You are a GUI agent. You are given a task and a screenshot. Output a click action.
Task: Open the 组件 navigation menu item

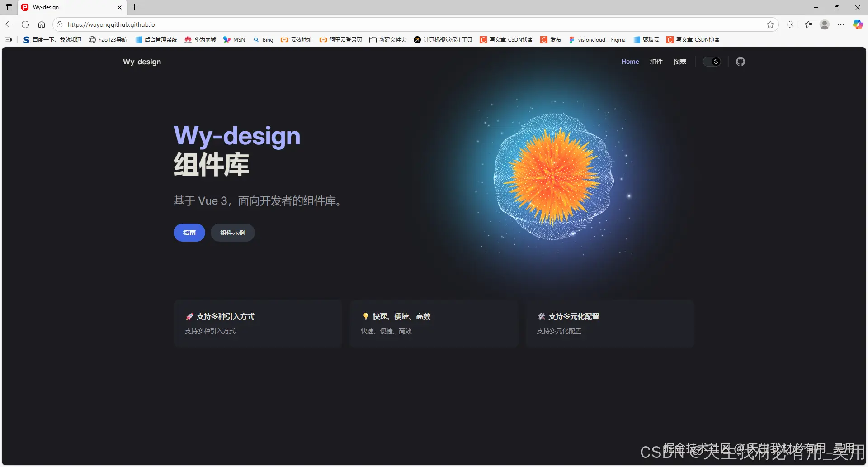click(656, 62)
